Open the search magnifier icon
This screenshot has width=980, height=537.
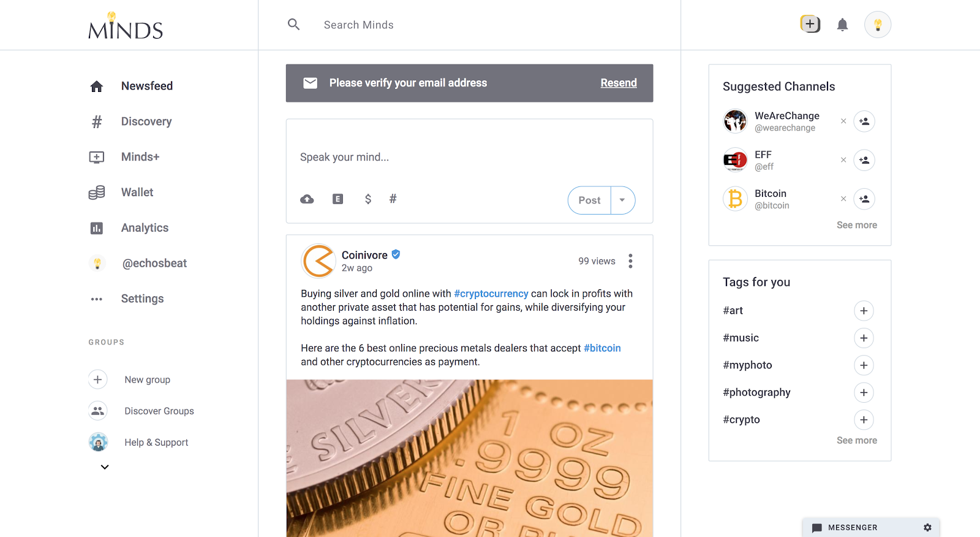294,25
